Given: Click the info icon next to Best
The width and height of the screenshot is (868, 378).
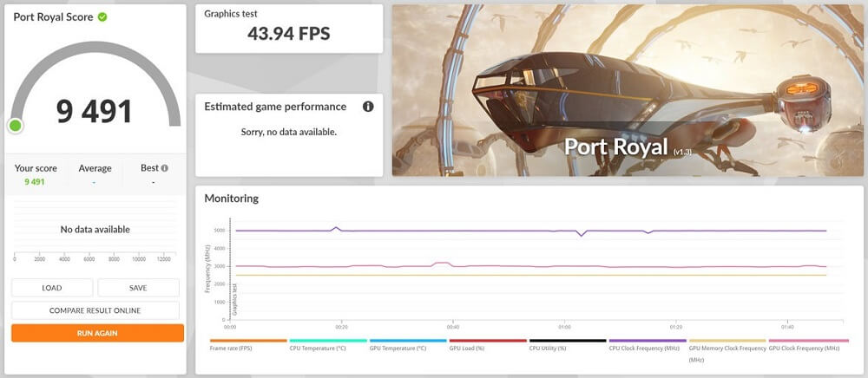Looking at the screenshot, I should (164, 168).
